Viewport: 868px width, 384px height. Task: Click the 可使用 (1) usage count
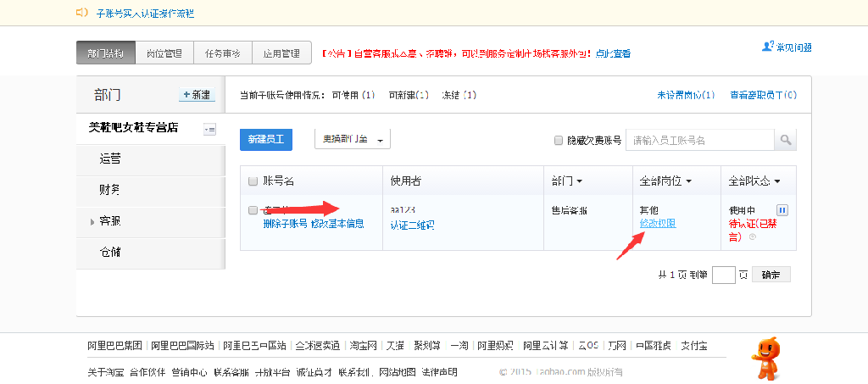pos(353,95)
